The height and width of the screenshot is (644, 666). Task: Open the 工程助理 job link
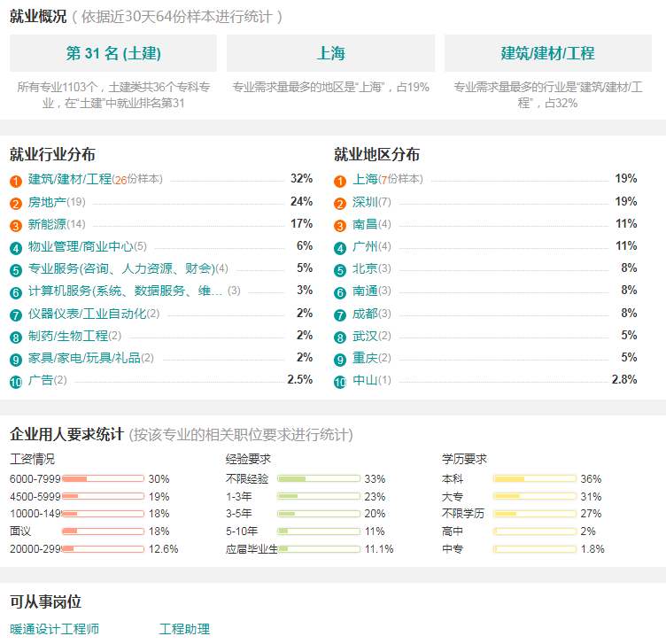pyautogui.click(x=184, y=629)
